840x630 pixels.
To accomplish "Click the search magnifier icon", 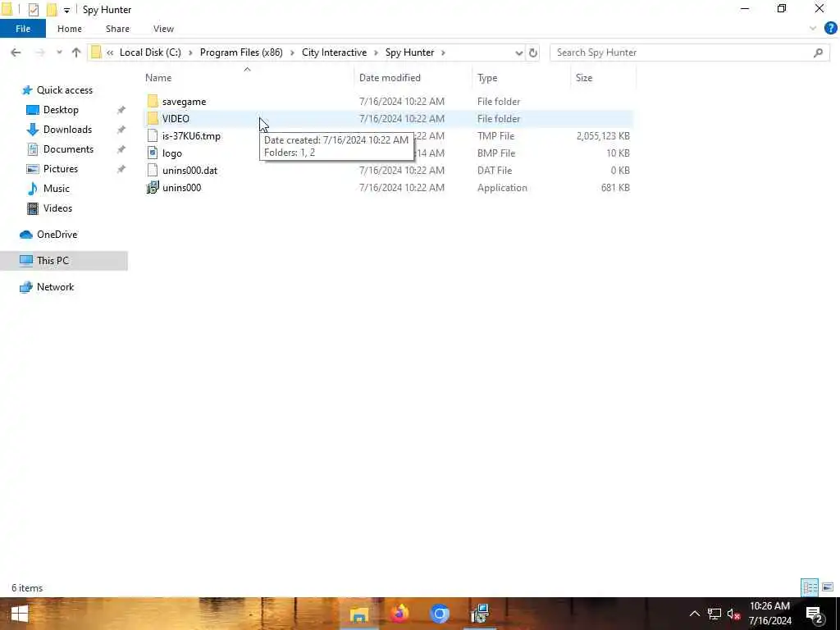I will 818,52.
